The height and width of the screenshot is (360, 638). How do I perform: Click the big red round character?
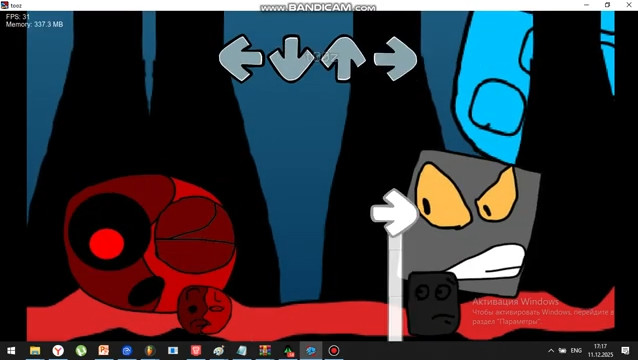pyautogui.click(x=150, y=243)
